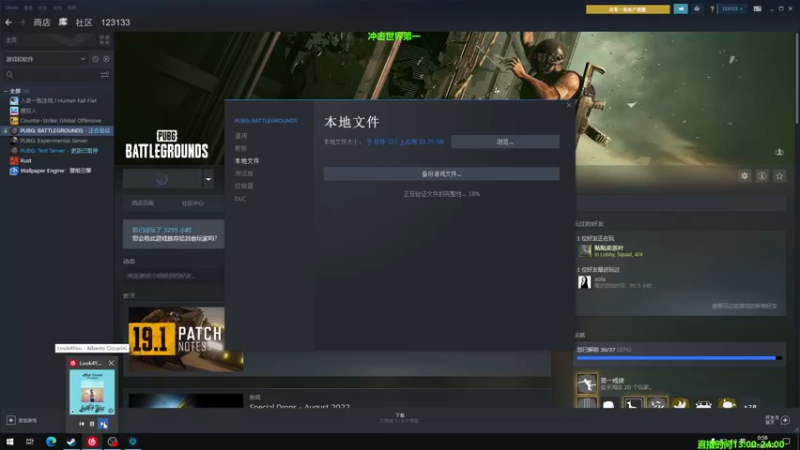Select PUBG: BATTLEGROUNDS in library list
The image size is (800, 450).
[x=57, y=131]
